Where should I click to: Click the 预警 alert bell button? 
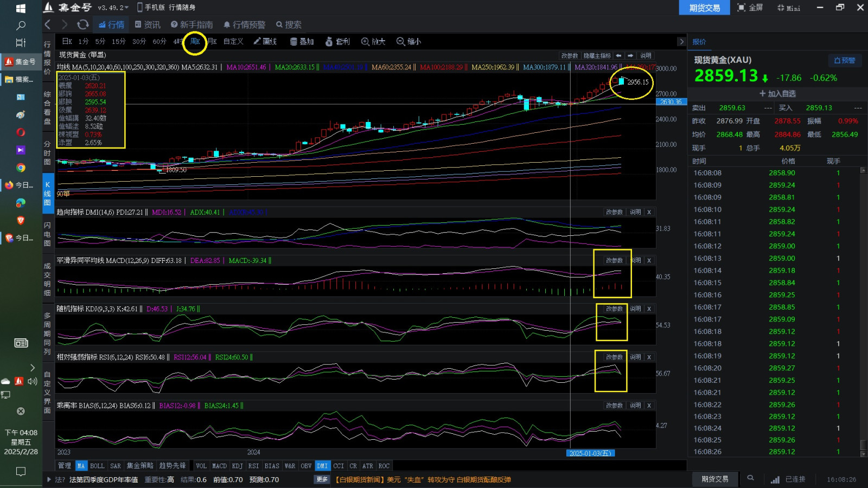844,60
